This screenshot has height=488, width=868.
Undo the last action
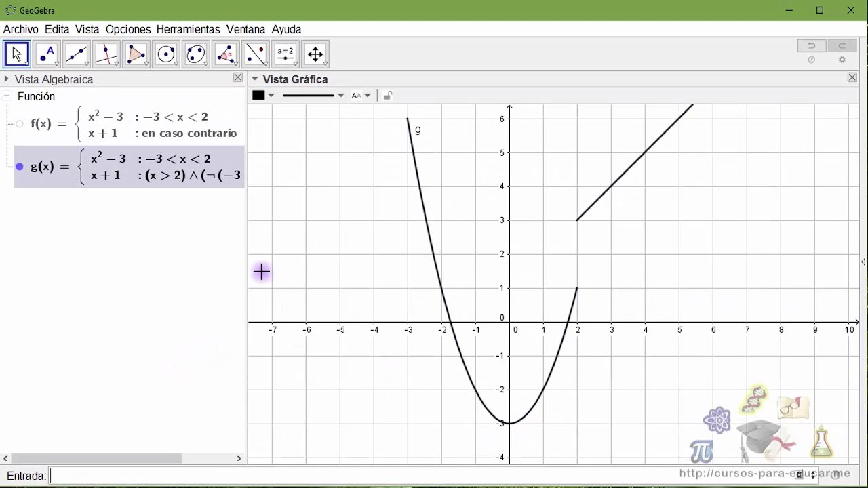[812, 46]
